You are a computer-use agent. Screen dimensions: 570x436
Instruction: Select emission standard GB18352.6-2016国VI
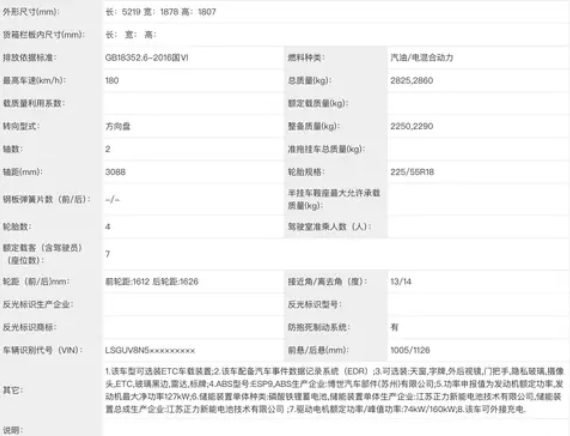146,57
